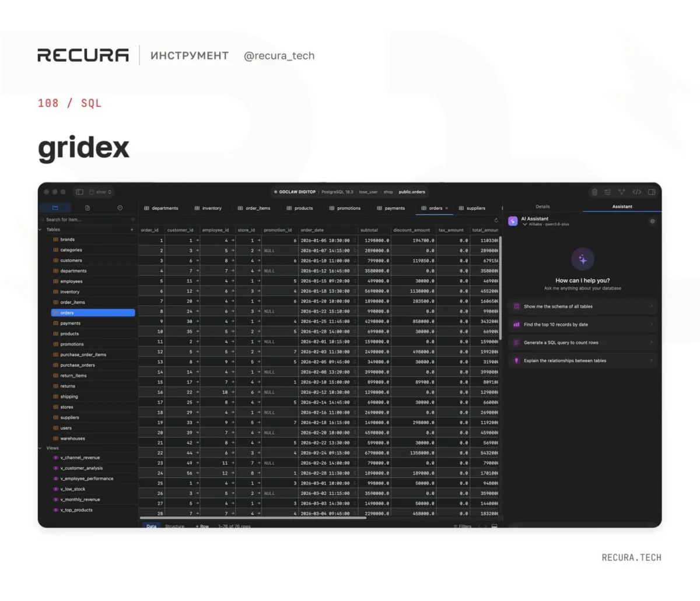Refresh the table data
Image resolution: width=700 pixels, height=601 pixels.
pyautogui.click(x=496, y=220)
